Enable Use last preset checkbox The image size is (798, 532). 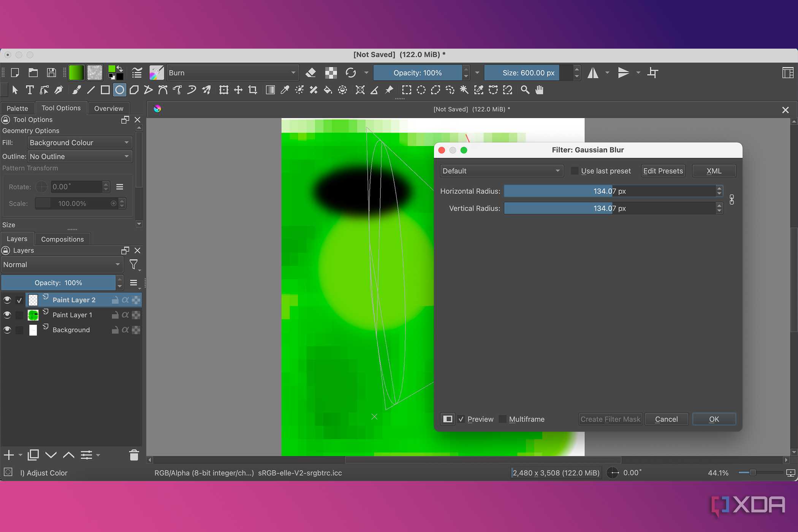pos(574,171)
